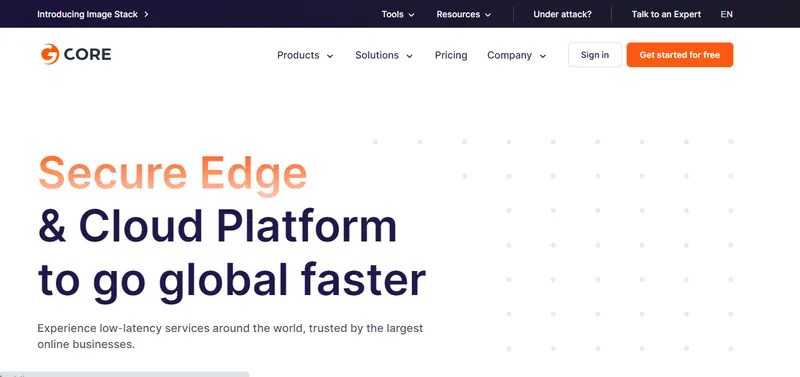This screenshot has height=377, width=800.
Task: Expand the Tools dropdown chevron
Action: click(x=411, y=15)
